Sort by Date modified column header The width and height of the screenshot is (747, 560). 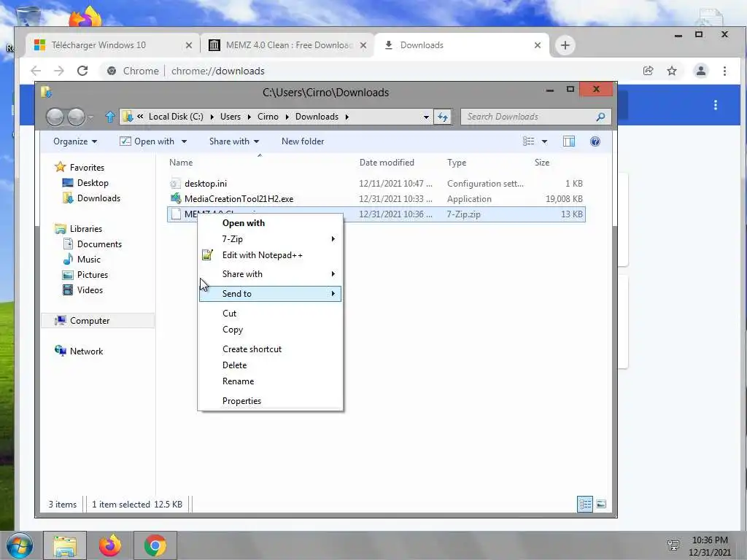pos(387,163)
